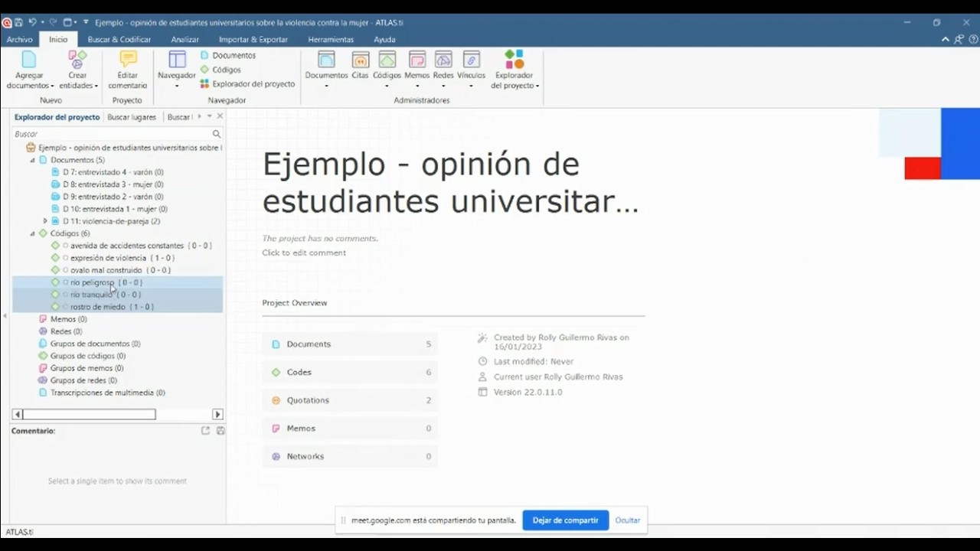Click the redo arrow in title bar
The width and height of the screenshot is (980, 551).
(x=53, y=22)
